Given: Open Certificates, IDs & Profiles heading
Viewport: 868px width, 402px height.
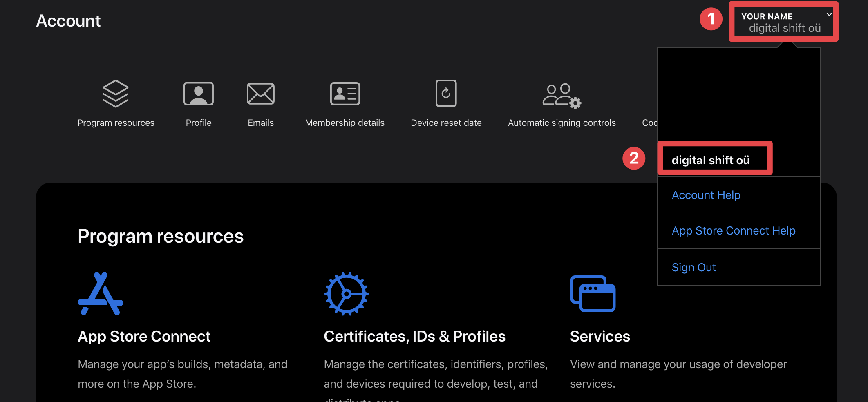Looking at the screenshot, I should (414, 336).
